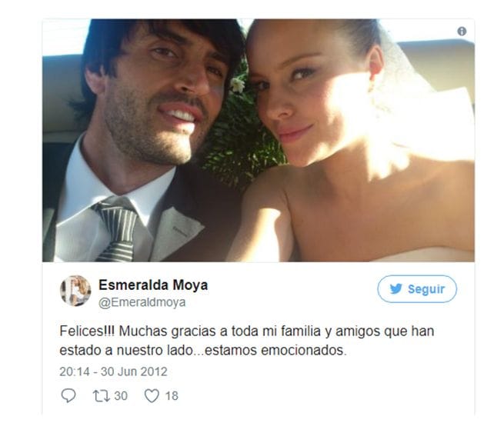Click the man's face in photo

[161, 93]
